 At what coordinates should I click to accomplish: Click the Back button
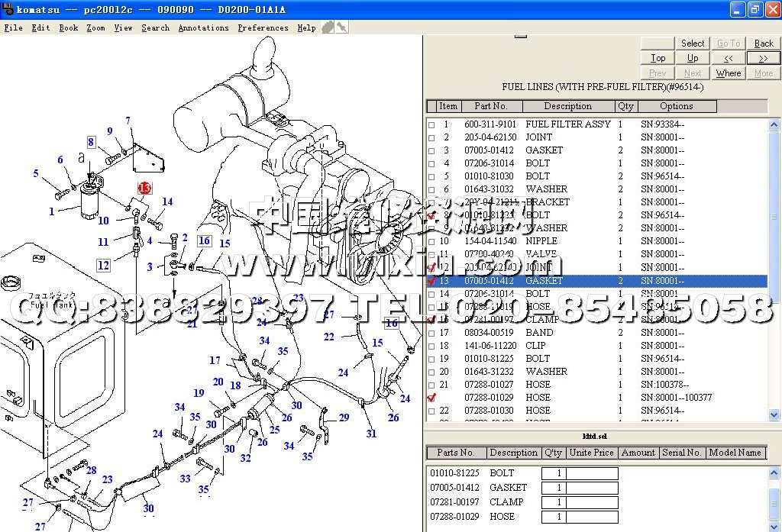click(763, 44)
